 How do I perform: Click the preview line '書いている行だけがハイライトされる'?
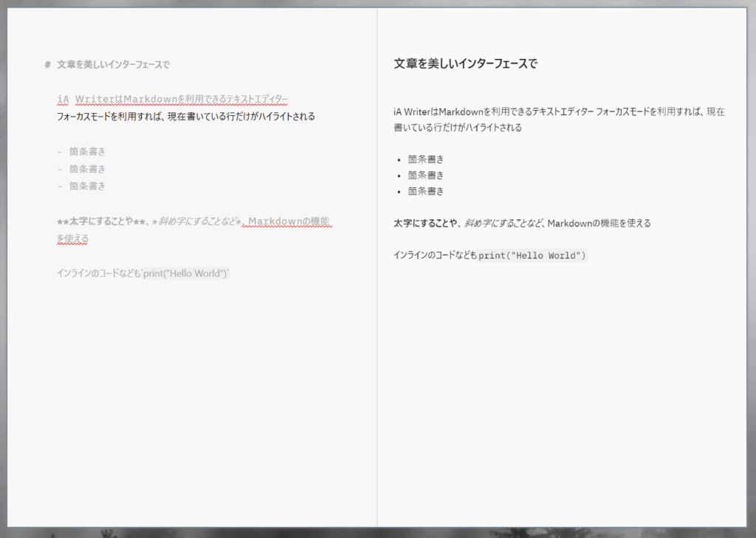point(458,128)
